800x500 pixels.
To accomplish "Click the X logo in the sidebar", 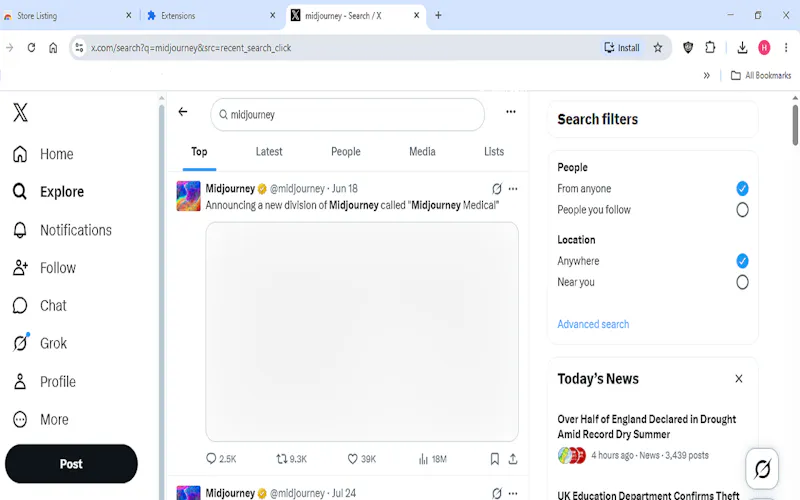I will click(20, 112).
